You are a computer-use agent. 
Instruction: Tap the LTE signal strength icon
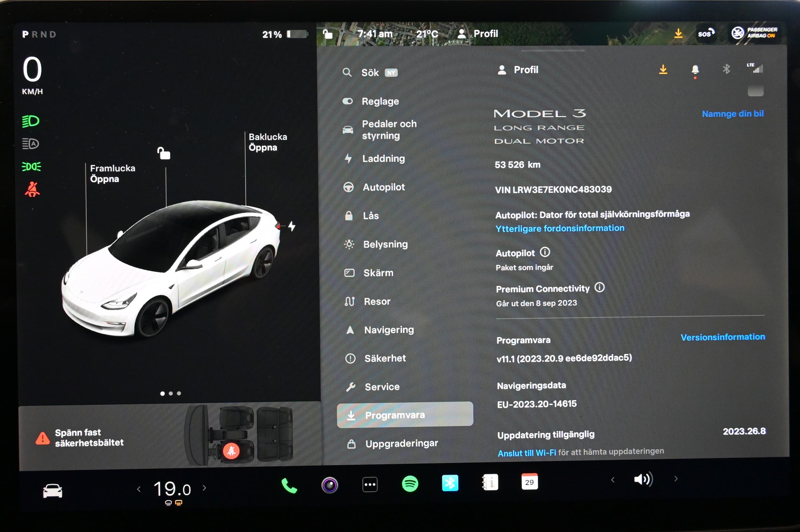(x=755, y=68)
